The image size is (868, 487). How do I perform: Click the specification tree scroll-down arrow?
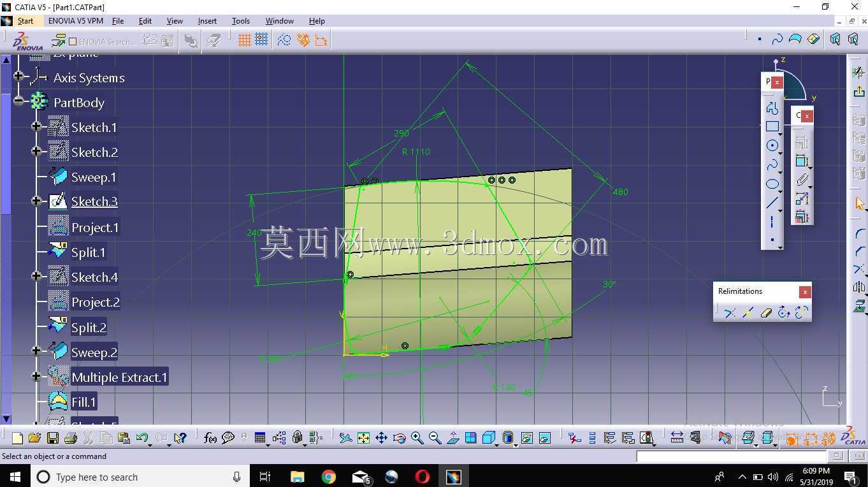click(6, 419)
